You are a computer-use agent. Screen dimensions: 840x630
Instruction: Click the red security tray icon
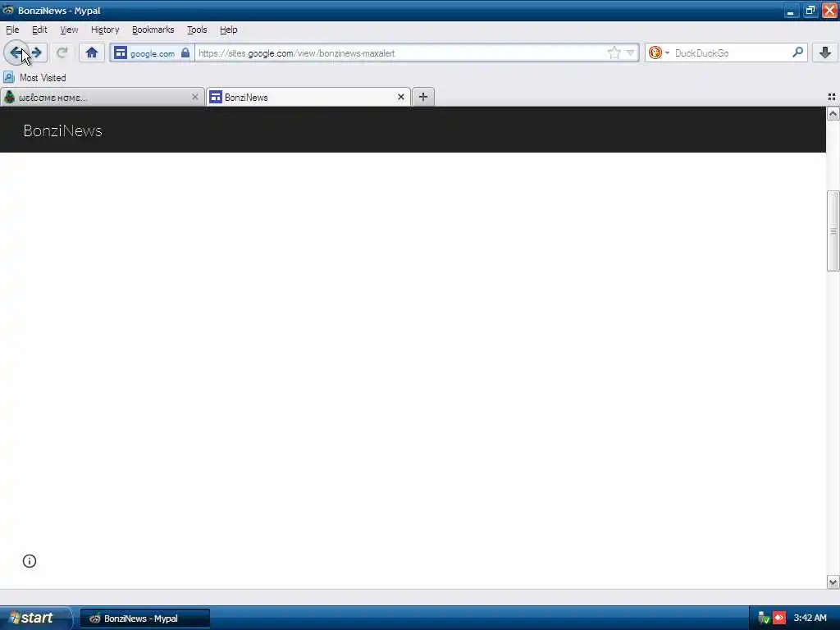click(x=779, y=619)
